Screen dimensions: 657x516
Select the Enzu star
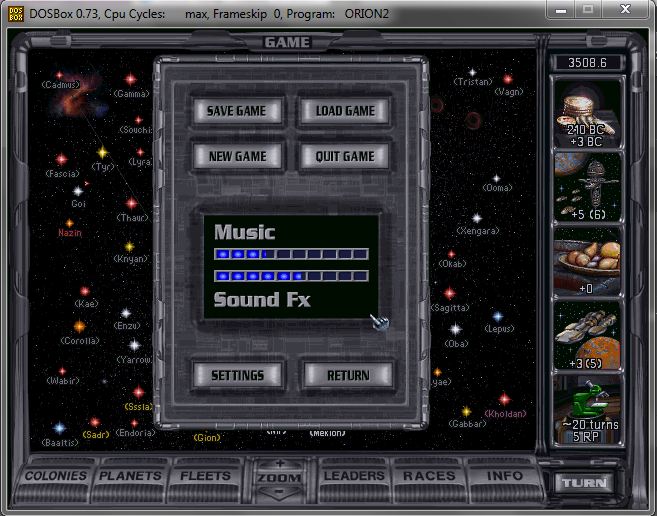[126, 313]
